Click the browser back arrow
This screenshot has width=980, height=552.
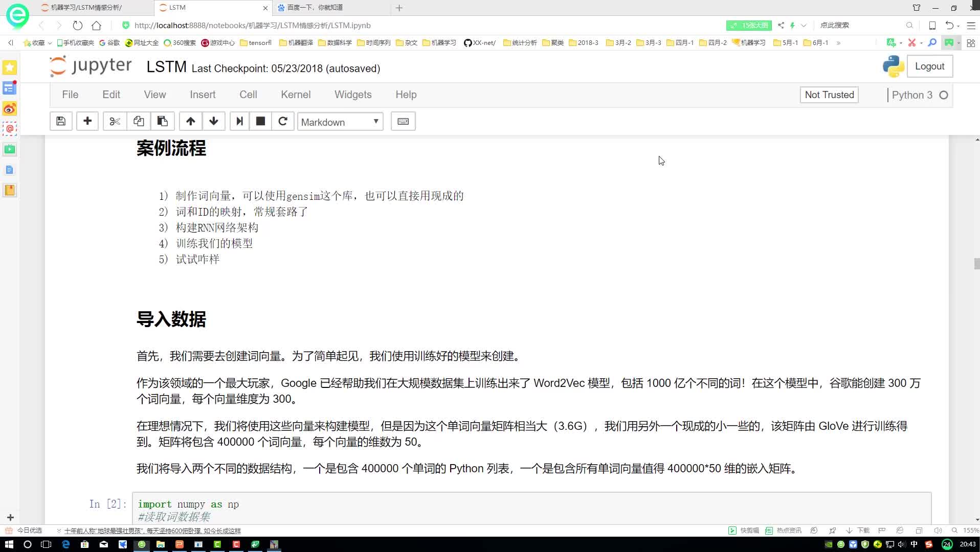coord(41,25)
